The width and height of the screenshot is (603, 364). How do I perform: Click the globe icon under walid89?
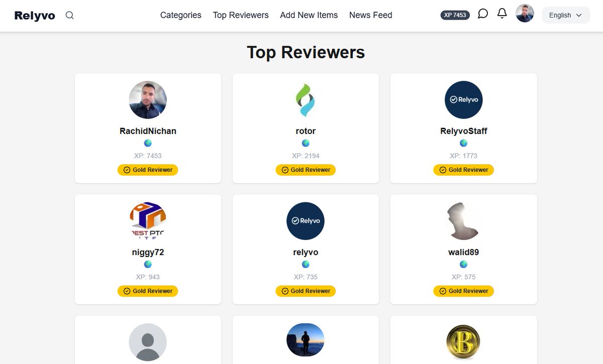[464, 264]
